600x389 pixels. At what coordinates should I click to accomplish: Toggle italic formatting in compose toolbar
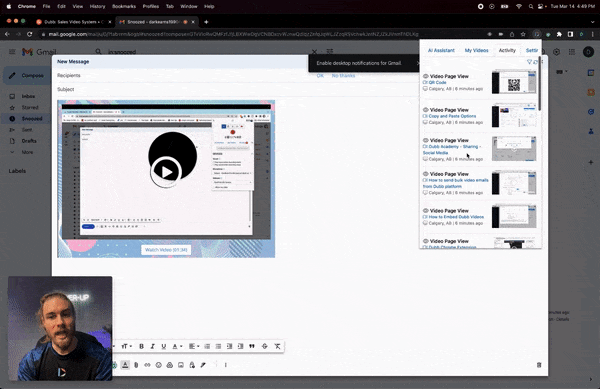tap(152, 346)
